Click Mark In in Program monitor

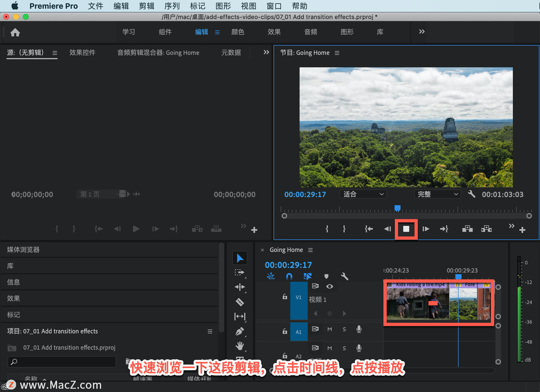(327, 229)
